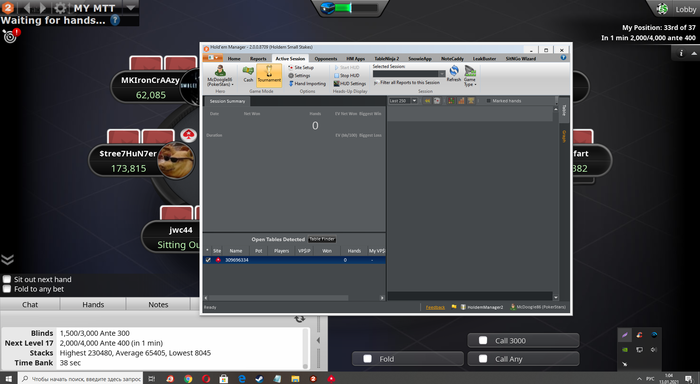The height and width of the screenshot is (384, 700).
Task: Open the poker table settings gear
Action: tap(60, 8)
